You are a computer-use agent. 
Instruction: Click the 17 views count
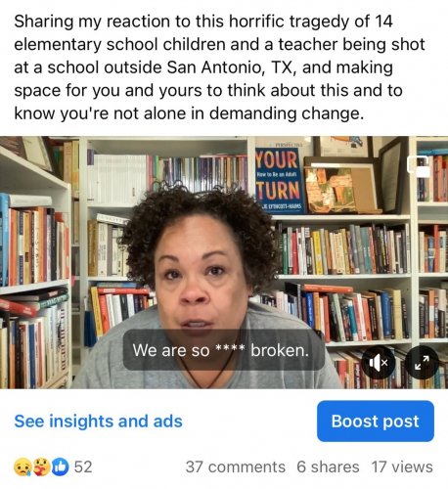coord(402,467)
